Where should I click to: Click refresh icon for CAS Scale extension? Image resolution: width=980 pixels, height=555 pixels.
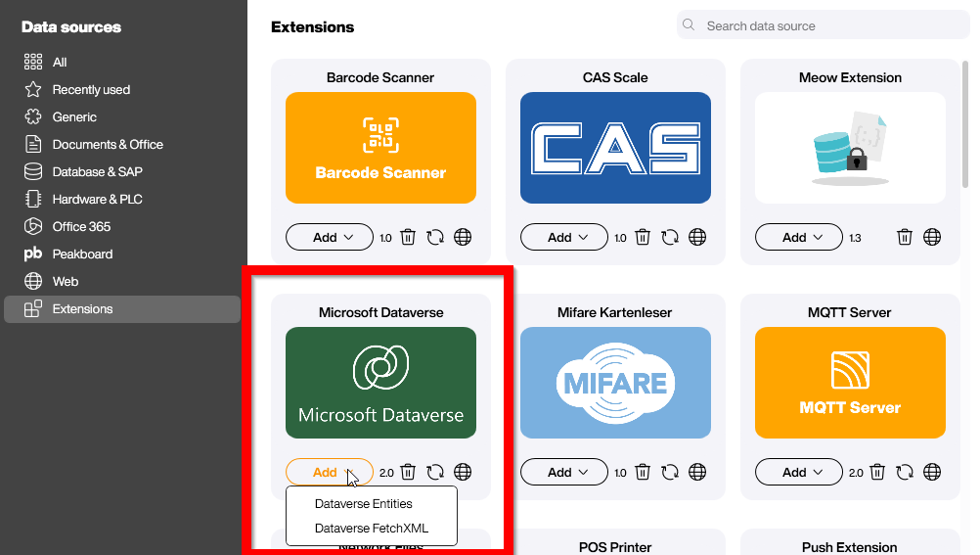pyautogui.click(x=670, y=237)
